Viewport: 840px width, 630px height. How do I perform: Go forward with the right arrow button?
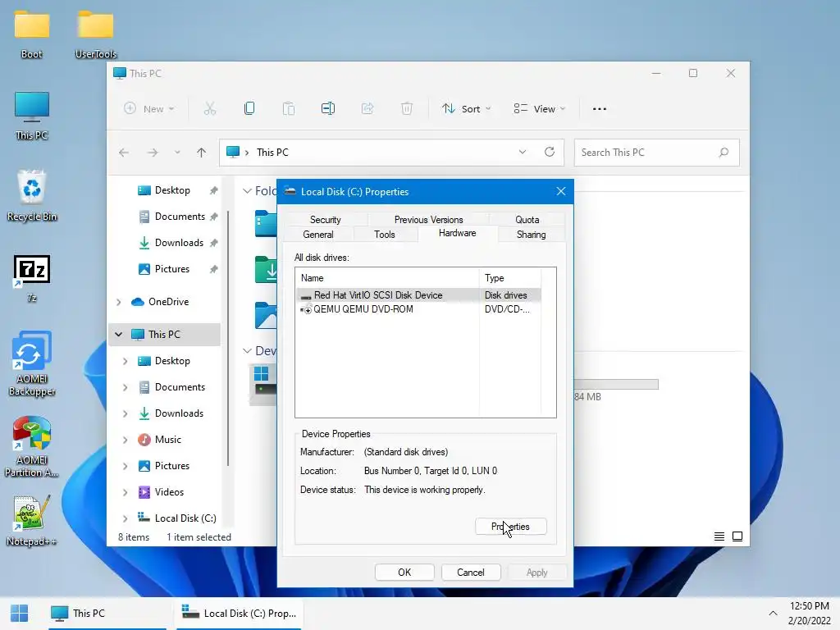(153, 153)
